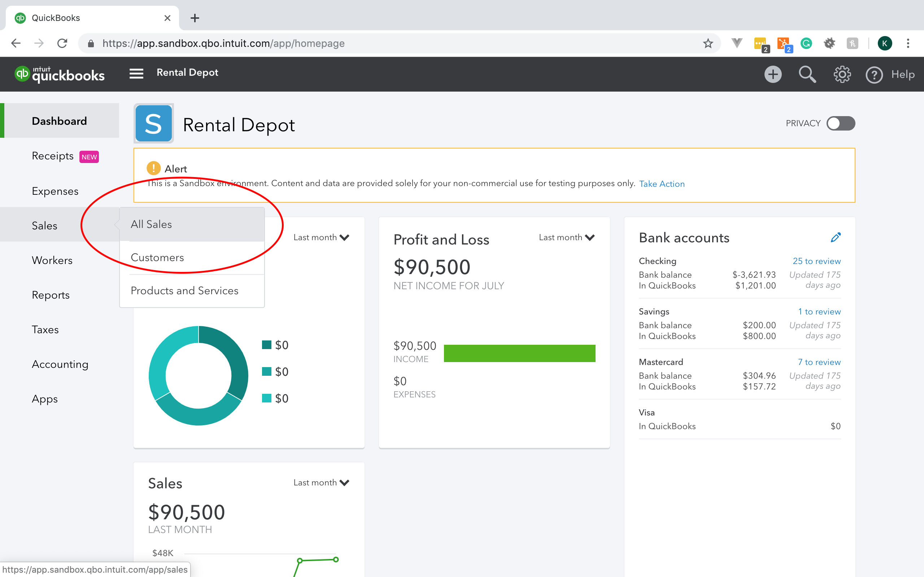Edit bank accounts using pencil icon
The width and height of the screenshot is (924, 577).
836,237
